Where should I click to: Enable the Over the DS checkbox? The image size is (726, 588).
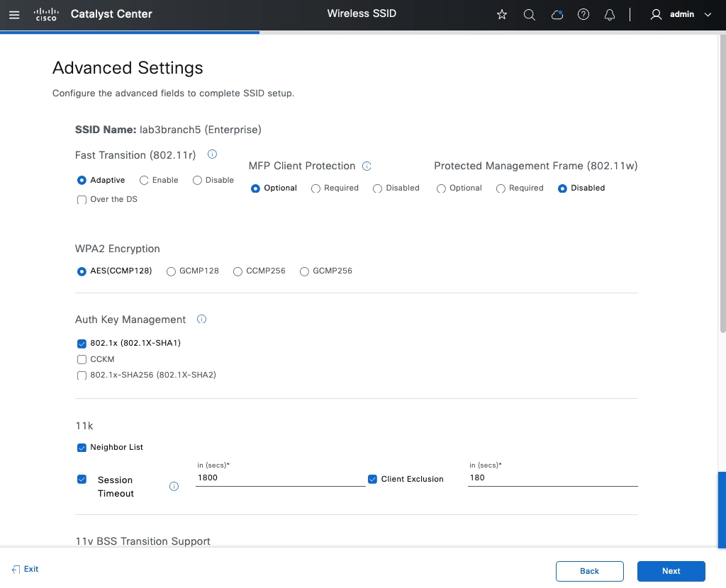[x=82, y=200]
